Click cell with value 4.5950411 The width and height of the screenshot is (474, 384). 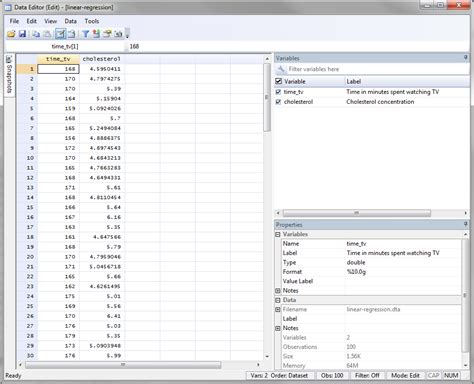click(102, 69)
